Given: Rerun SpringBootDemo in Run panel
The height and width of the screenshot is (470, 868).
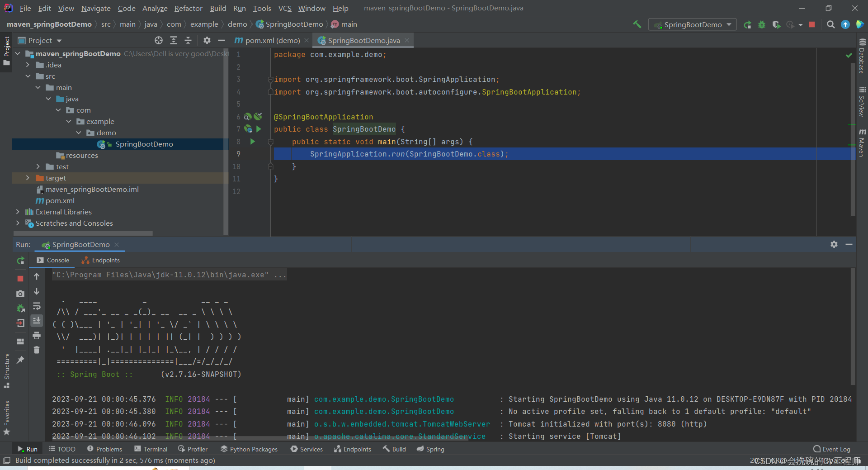Looking at the screenshot, I should [x=20, y=261].
